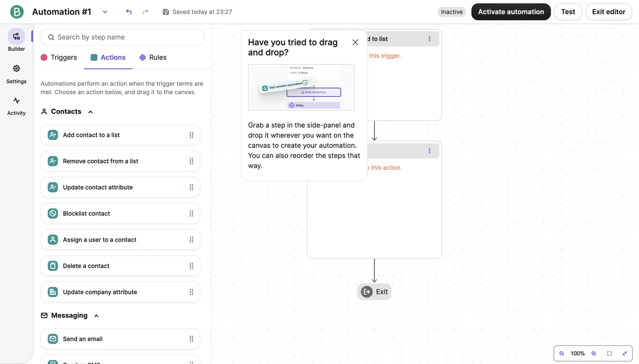Click the Messaging section heading

point(69,316)
